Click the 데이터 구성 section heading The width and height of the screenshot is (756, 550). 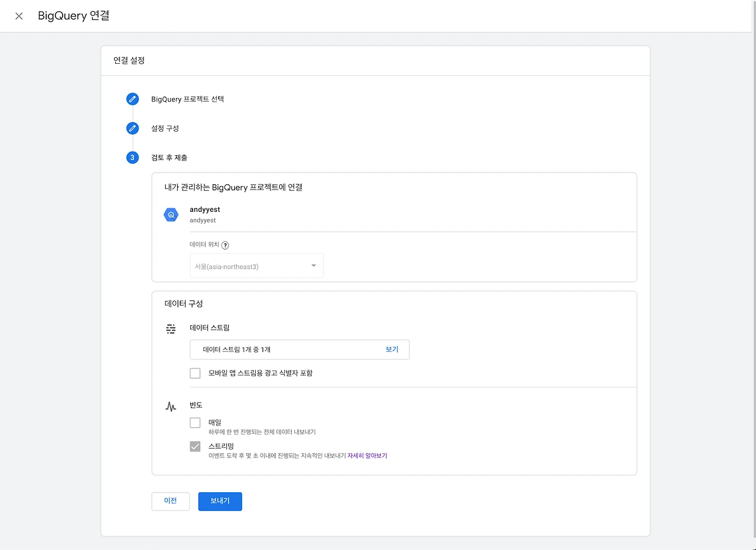pyautogui.click(x=184, y=303)
